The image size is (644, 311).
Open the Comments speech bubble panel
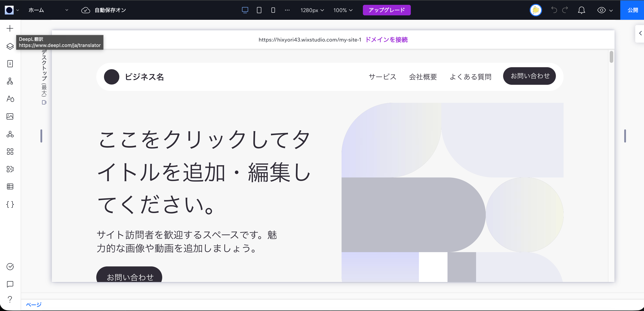click(10, 284)
